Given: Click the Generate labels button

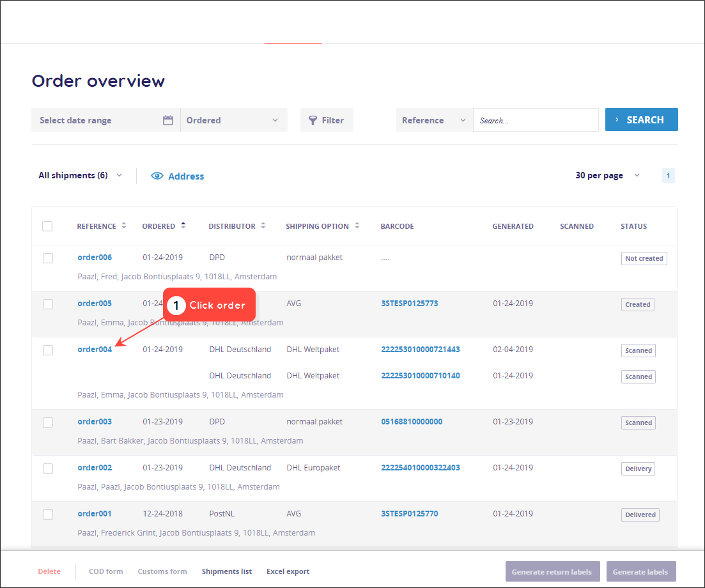Looking at the screenshot, I should click(x=640, y=571).
